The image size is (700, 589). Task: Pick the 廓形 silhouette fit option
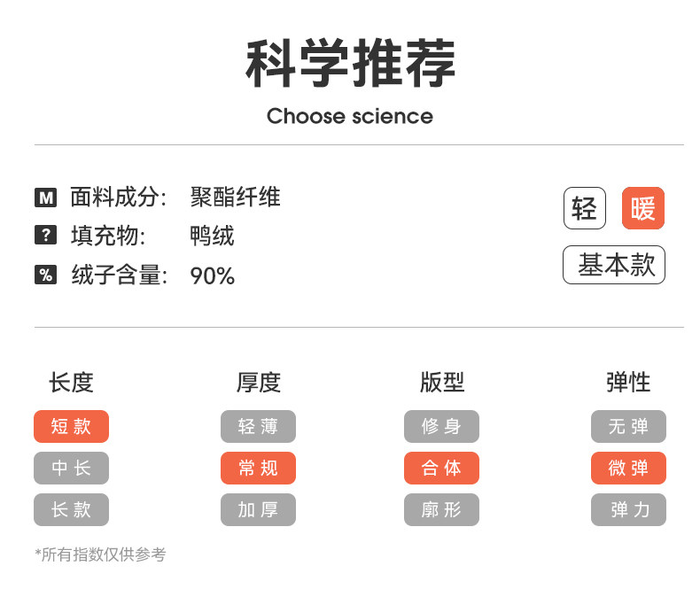(441, 509)
